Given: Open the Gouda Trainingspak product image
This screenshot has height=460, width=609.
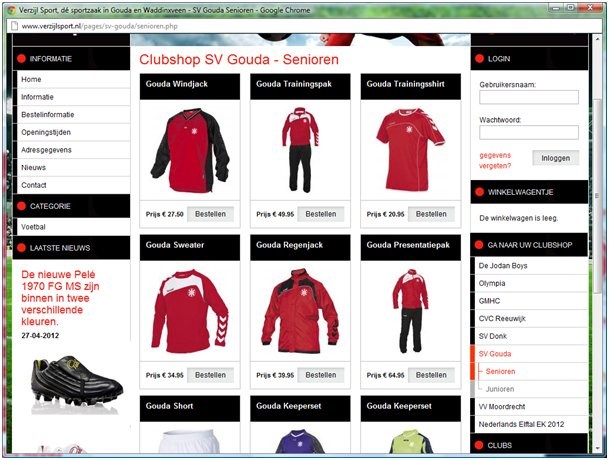Looking at the screenshot, I should coord(300,151).
